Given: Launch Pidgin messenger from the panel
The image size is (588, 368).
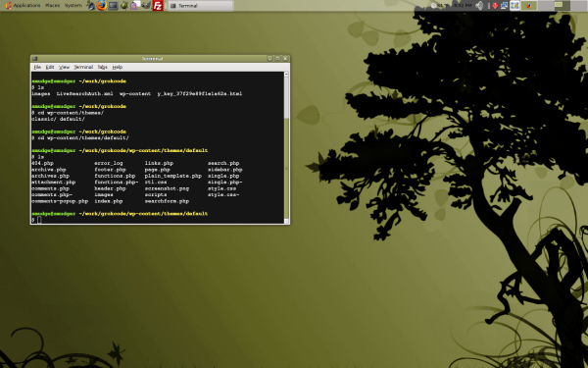Looking at the screenshot, I should 134,6.
